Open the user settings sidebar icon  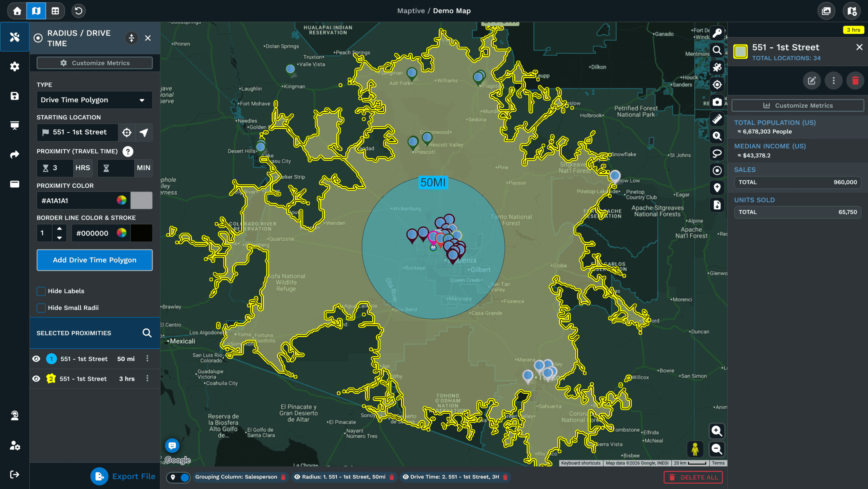tap(15, 445)
